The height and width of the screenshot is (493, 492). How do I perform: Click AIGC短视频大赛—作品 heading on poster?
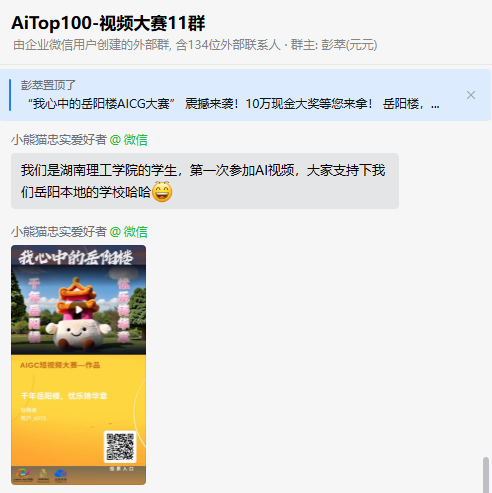(x=60, y=365)
